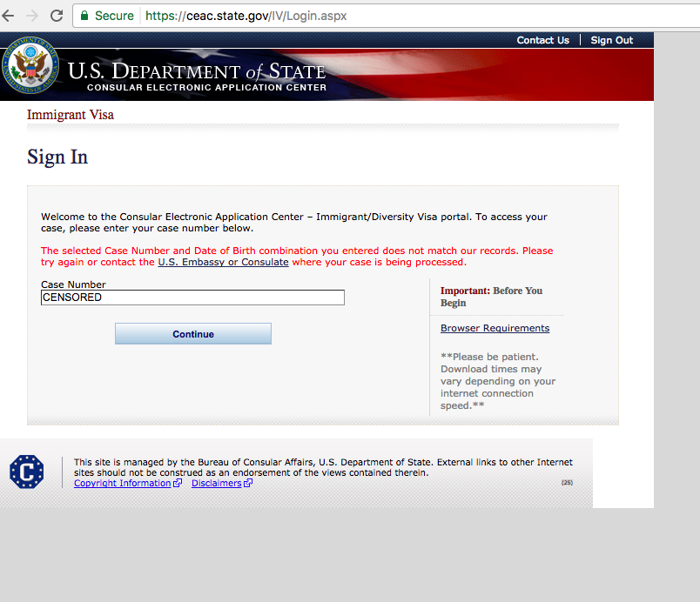
Task: Click the Immigrant Visa heading
Action: 71,115
